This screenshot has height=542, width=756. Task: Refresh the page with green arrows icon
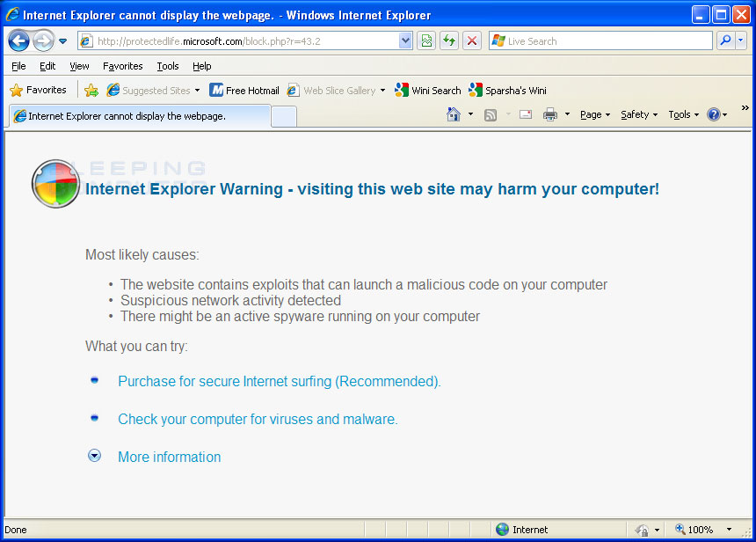(449, 41)
